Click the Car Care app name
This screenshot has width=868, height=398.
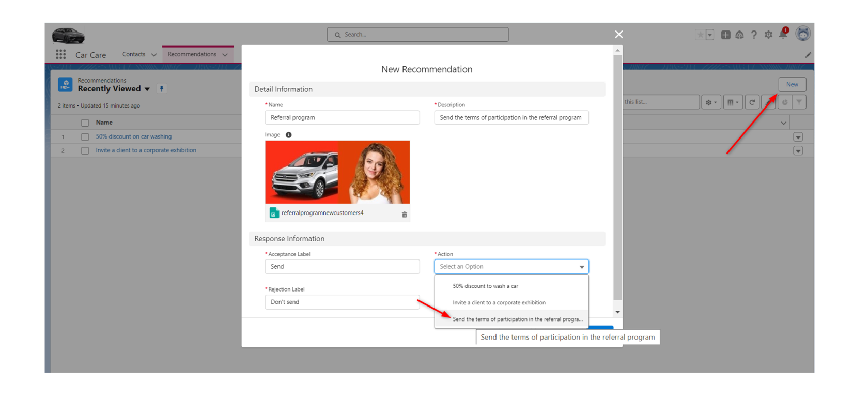[90, 55]
